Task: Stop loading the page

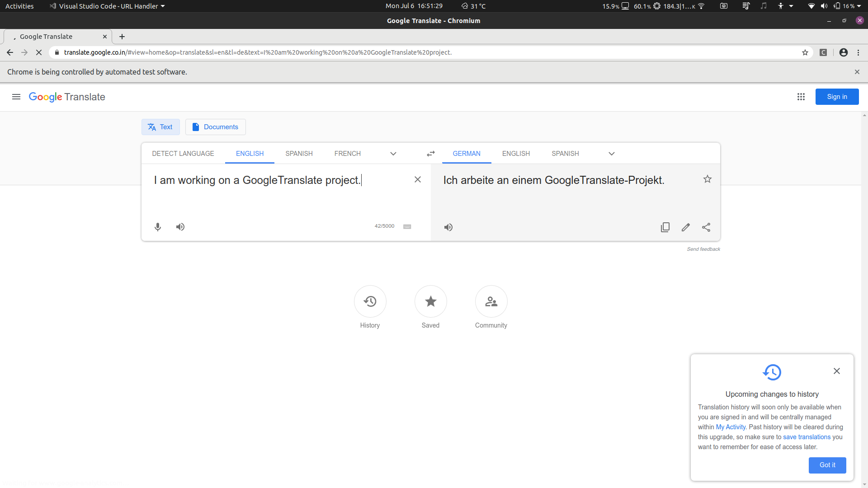Action: (39, 52)
